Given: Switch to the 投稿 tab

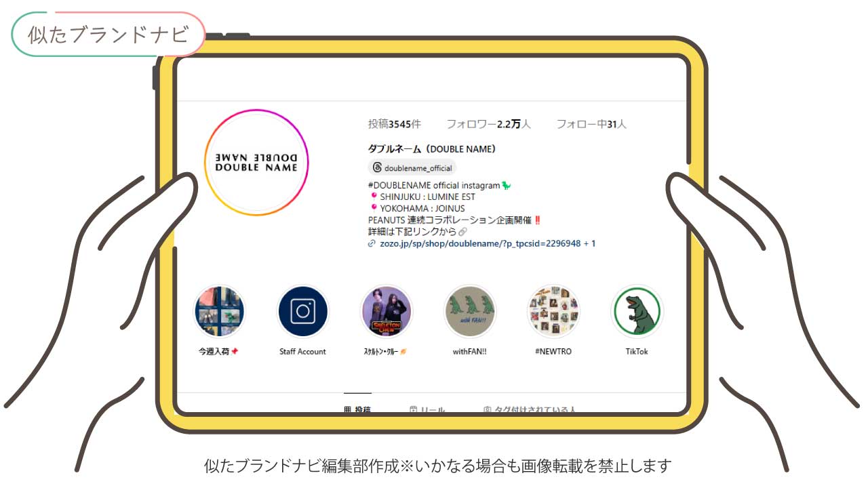Looking at the screenshot, I should pos(357,409).
